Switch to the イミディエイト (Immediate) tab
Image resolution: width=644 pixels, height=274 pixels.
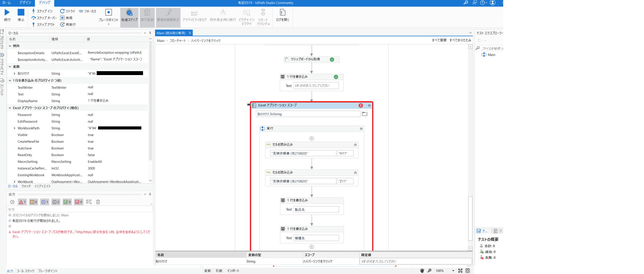pos(42,186)
